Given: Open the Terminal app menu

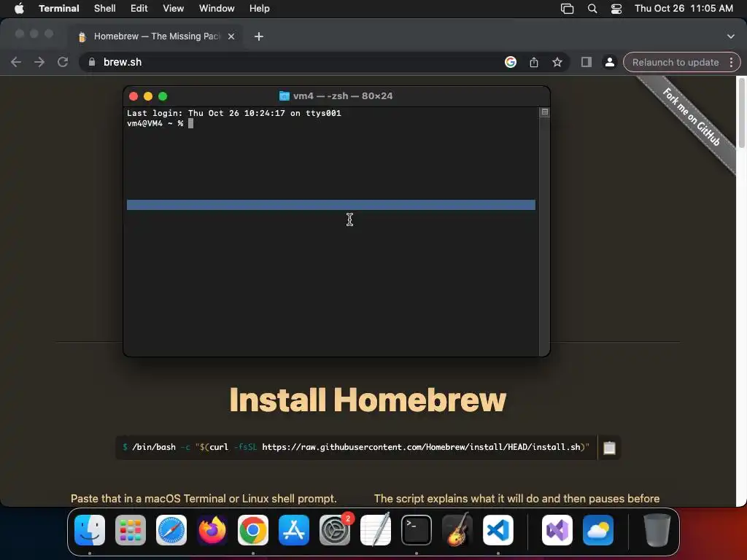Looking at the screenshot, I should pyautogui.click(x=58, y=8).
